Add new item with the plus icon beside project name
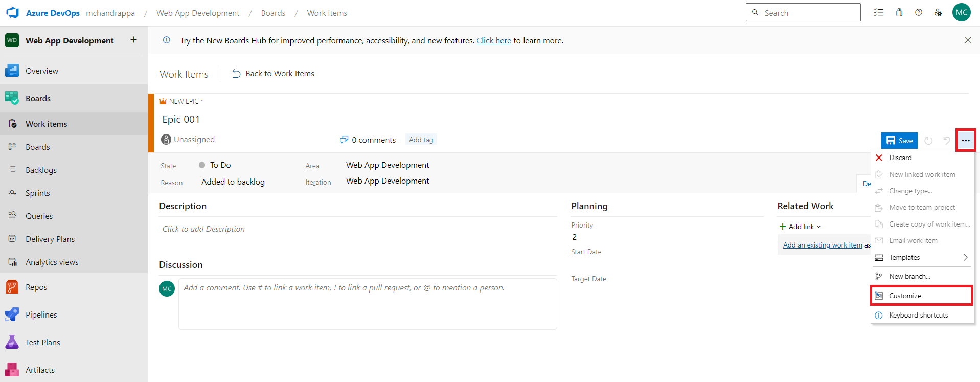Image resolution: width=980 pixels, height=382 pixels. (x=133, y=40)
